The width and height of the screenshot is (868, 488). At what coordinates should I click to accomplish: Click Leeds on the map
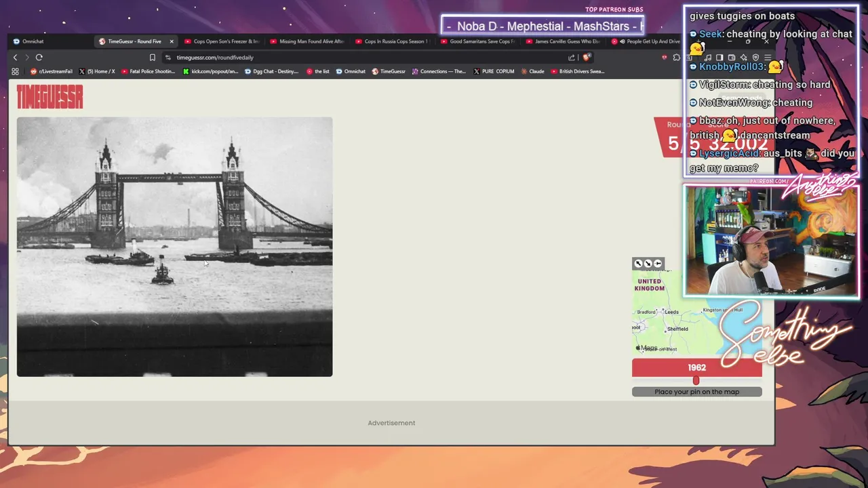(671, 312)
